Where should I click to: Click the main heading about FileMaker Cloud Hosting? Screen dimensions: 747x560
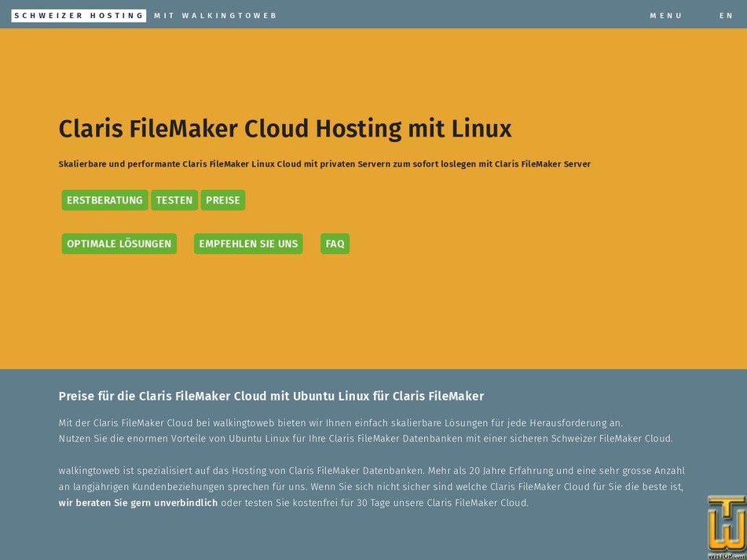click(x=285, y=128)
